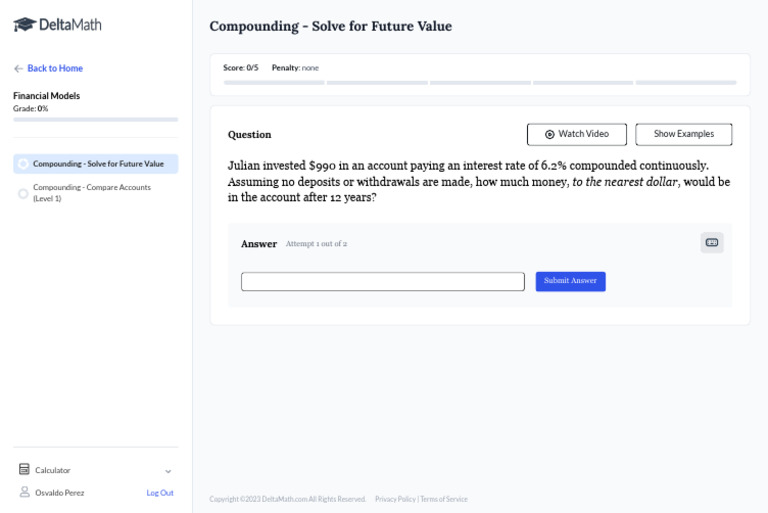Select Compounding - Compare Accounts (Level 1)
The width and height of the screenshot is (768, 513).
[x=92, y=192]
